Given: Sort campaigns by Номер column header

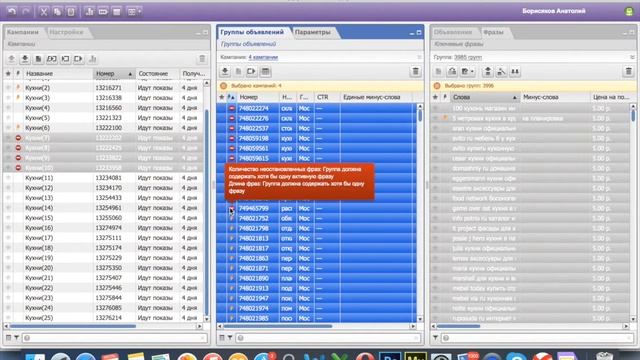Looking at the screenshot, I should pos(113,73).
